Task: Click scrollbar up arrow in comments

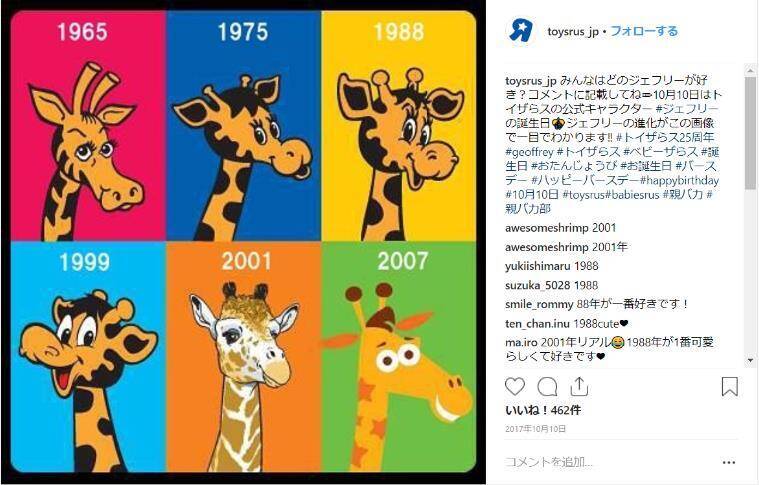Action: point(750,71)
